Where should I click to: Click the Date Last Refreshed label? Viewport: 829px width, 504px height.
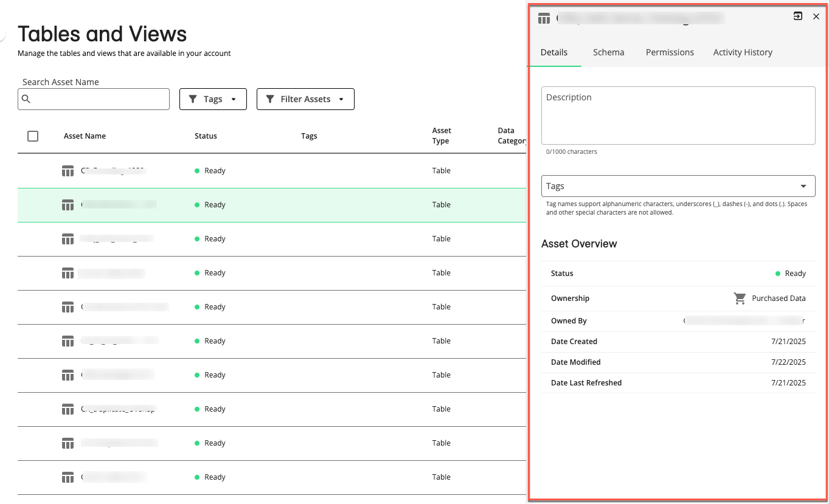[586, 383]
